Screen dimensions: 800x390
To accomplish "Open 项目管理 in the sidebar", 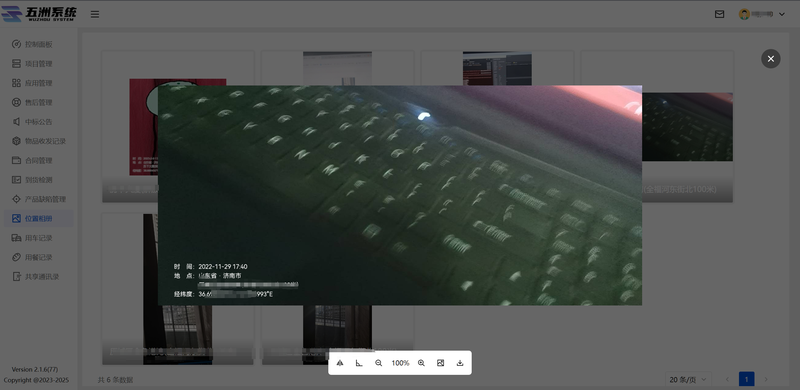I will coord(39,64).
